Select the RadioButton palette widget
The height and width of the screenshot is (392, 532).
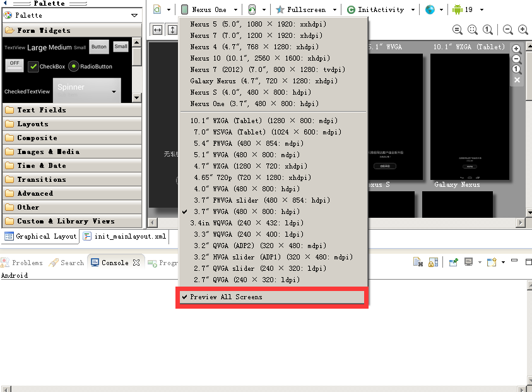pyautogui.click(x=90, y=66)
